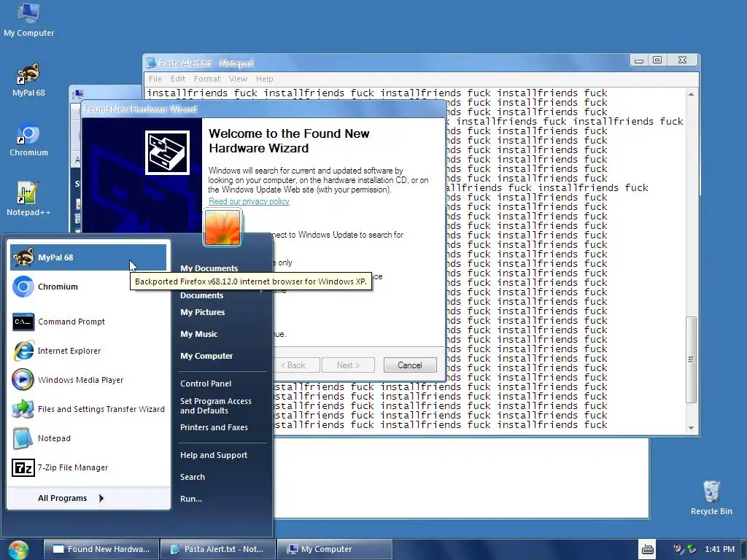Launch MyPal 68 desktop shortcut
Viewport: 747px width, 560px height.
coord(28,80)
